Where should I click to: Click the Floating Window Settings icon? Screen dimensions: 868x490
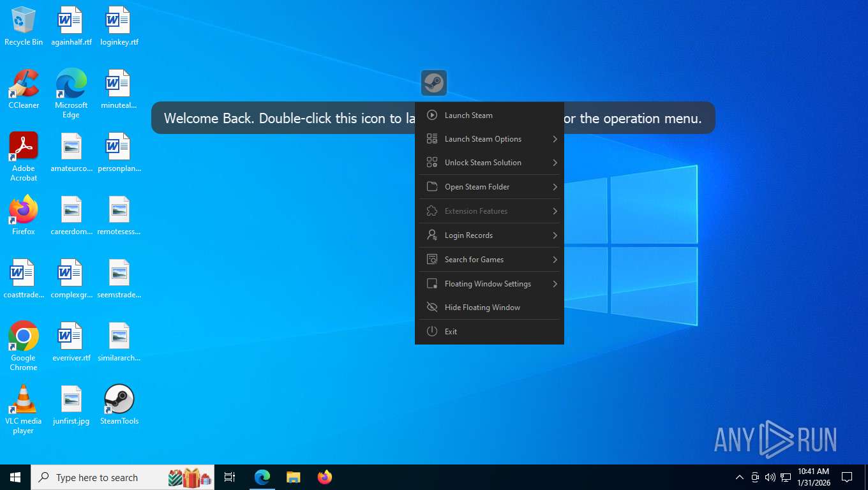[x=432, y=284]
